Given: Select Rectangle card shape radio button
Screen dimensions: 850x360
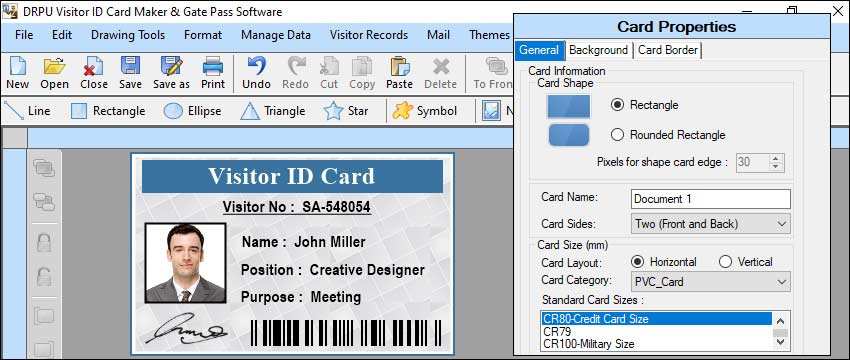Looking at the screenshot, I should tap(617, 105).
